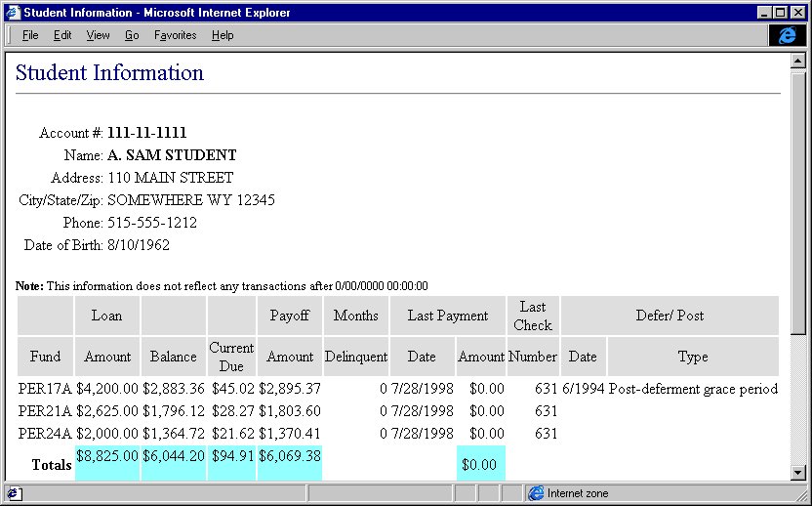Click the Internet Explorer logo throbber
Image resolution: width=812 pixels, height=506 pixels.
coord(788,35)
